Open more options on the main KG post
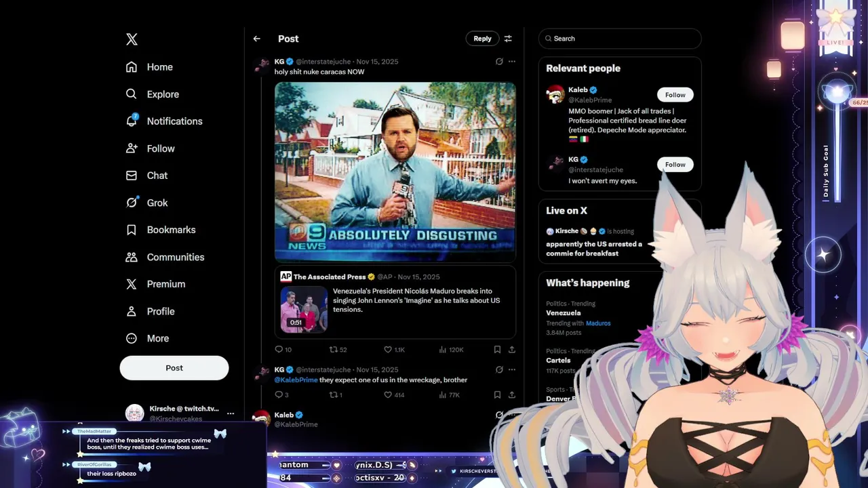The width and height of the screenshot is (868, 488). [x=512, y=62]
